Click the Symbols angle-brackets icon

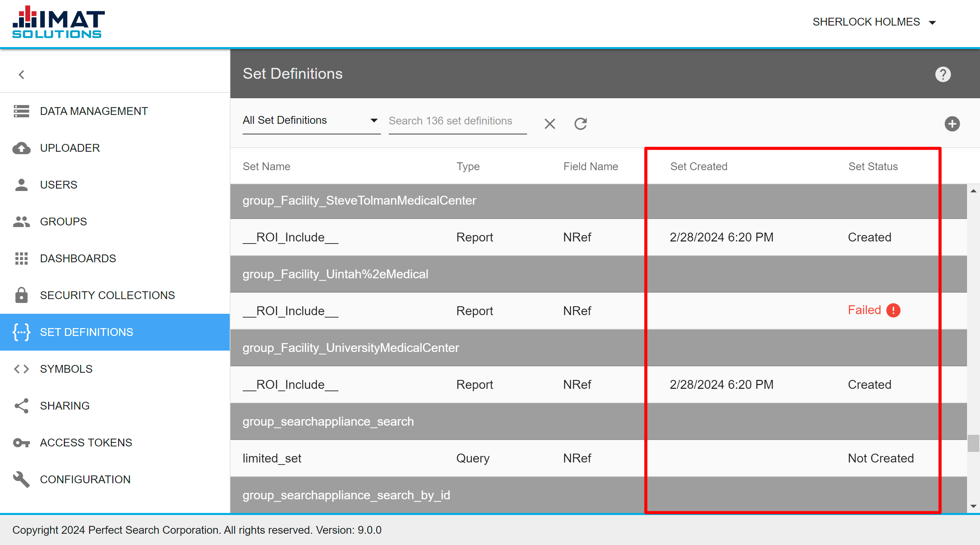click(21, 369)
